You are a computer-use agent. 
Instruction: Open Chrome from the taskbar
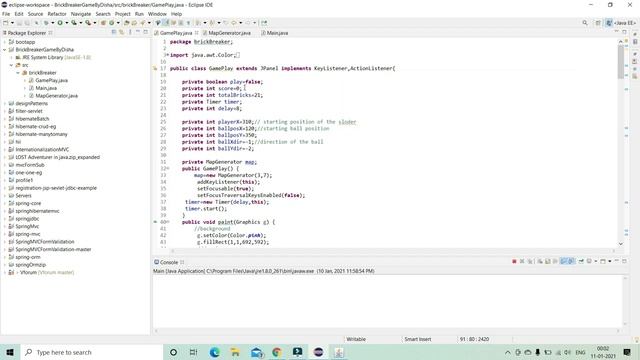277,352
